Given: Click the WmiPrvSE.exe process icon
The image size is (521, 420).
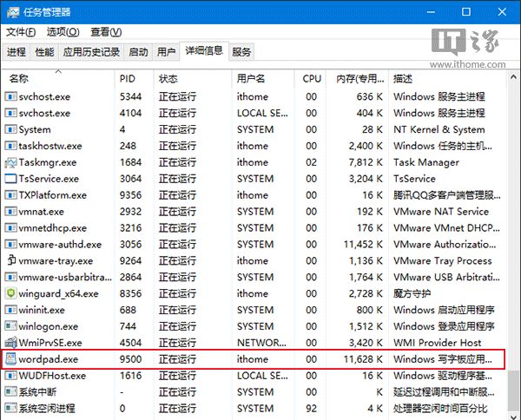Looking at the screenshot, I should click(x=10, y=342).
